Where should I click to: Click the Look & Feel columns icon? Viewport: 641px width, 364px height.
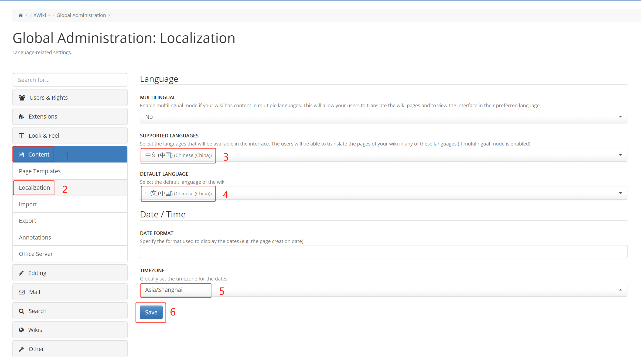click(x=21, y=136)
